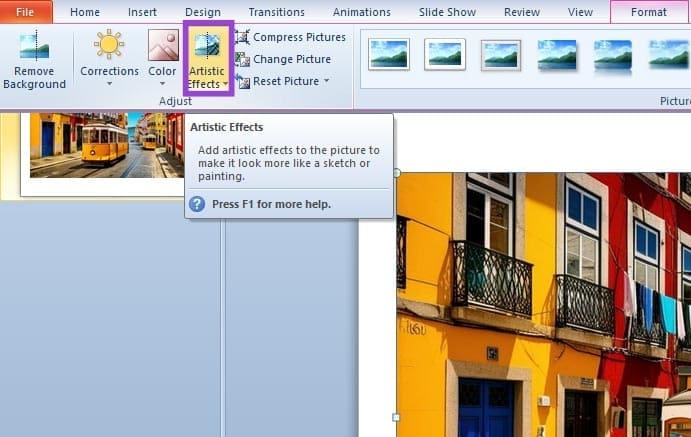Go to the Design tab
Viewport: 691px width, 437px height.
(203, 12)
